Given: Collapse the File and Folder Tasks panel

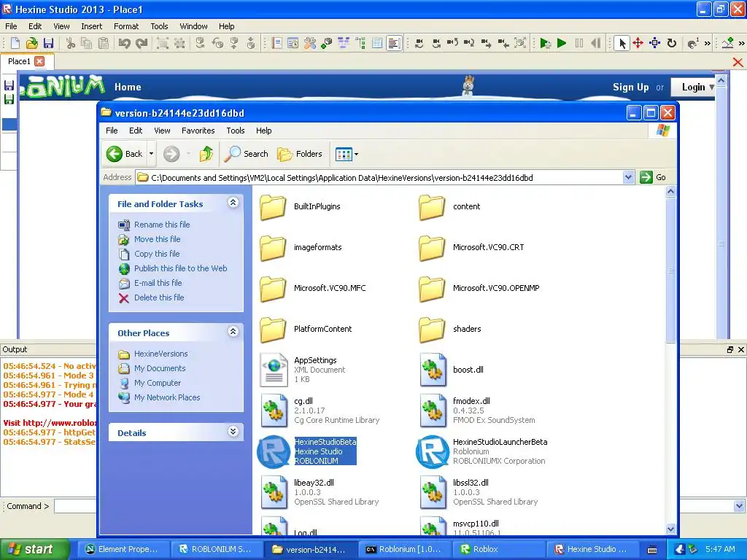Looking at the screenshot, I should 233,203.
